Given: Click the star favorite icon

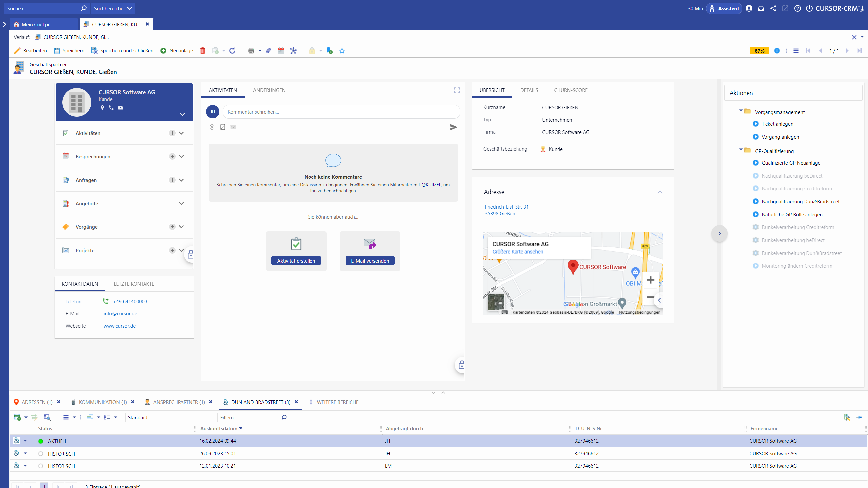Looking at the screenshot, I should 342,51.
